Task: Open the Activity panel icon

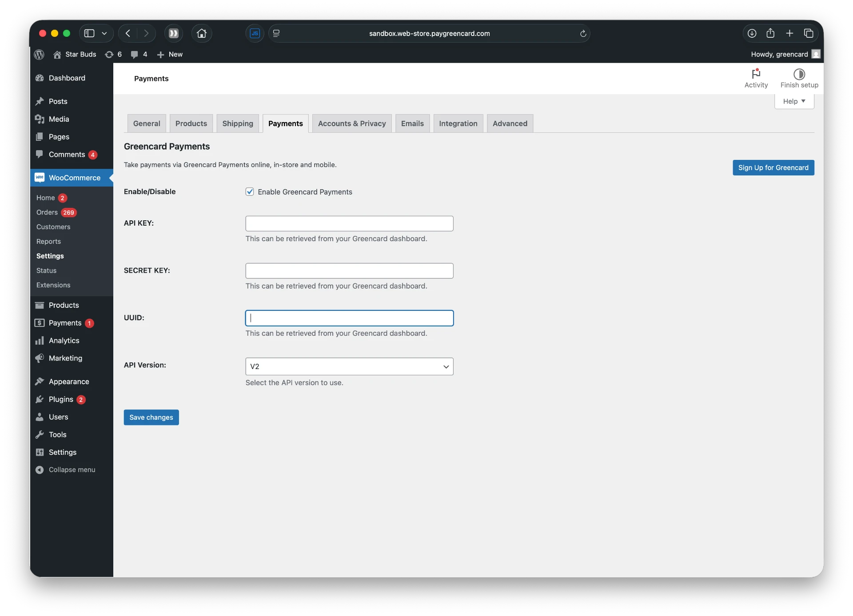Action: (x=756, y=74)
